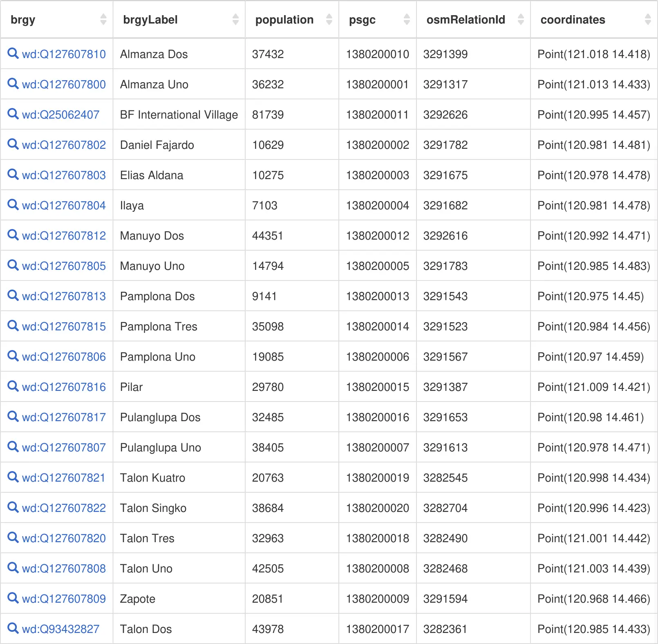Open the wd:Q127607813 entity link
Image resolution: width=658 pixels, height=644 pixels.
click(x=64, y=296)
